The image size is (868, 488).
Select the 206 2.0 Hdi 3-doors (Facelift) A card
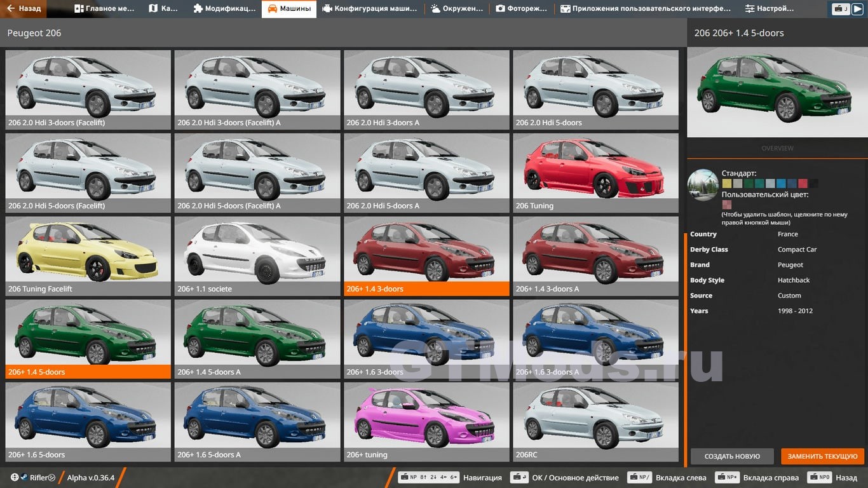[x=257, y=90]
